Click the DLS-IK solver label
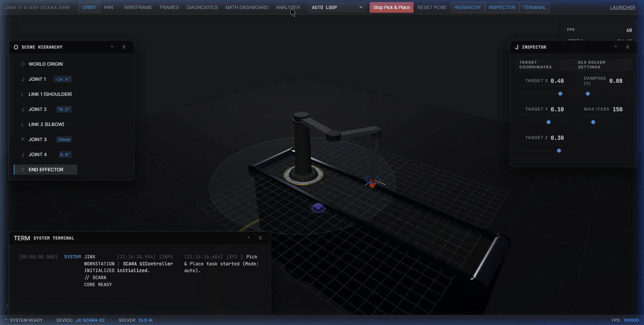644x325 pixels. click(x=146, y=320)
